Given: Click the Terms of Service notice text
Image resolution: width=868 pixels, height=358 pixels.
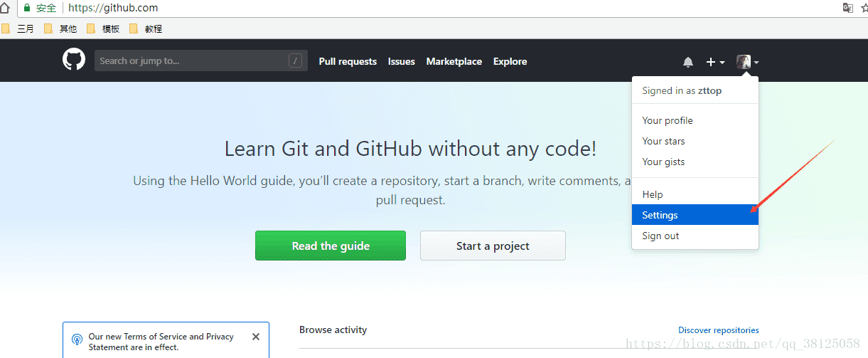Looking at the screenshot, I should [161, 342].
